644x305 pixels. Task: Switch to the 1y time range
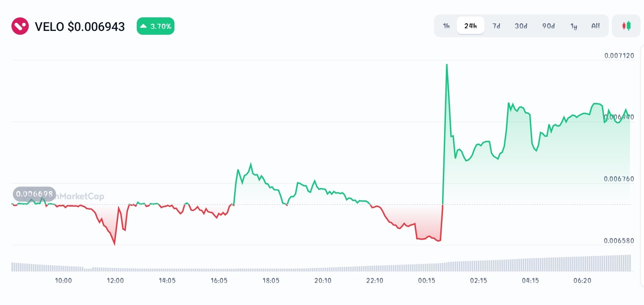pos(574,26)
